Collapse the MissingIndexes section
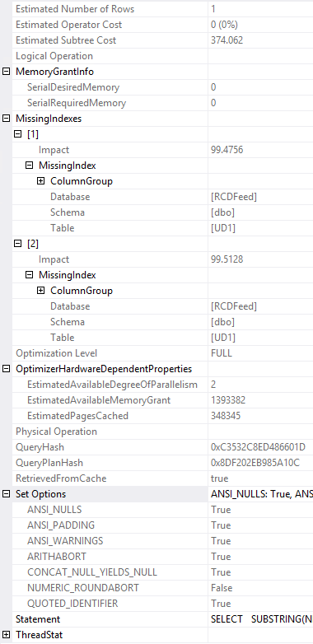The image size is (313, 644). [6, 119]
